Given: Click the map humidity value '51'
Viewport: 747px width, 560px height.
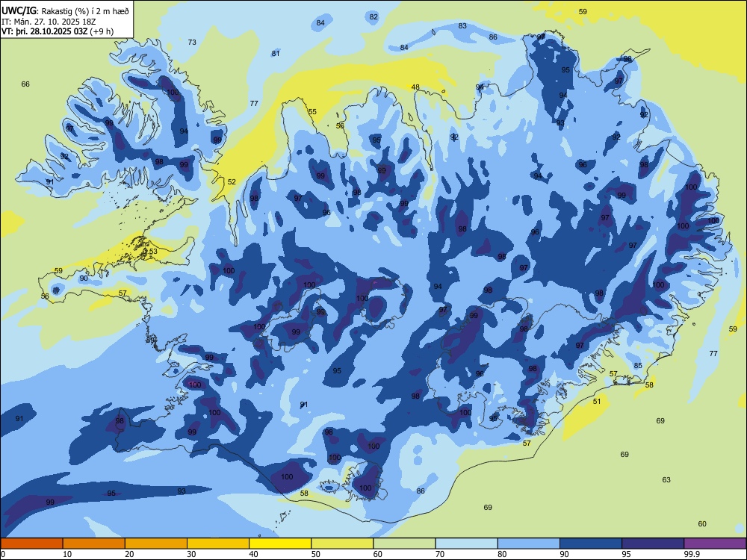Looking at the screenshot, I should 597,402.
